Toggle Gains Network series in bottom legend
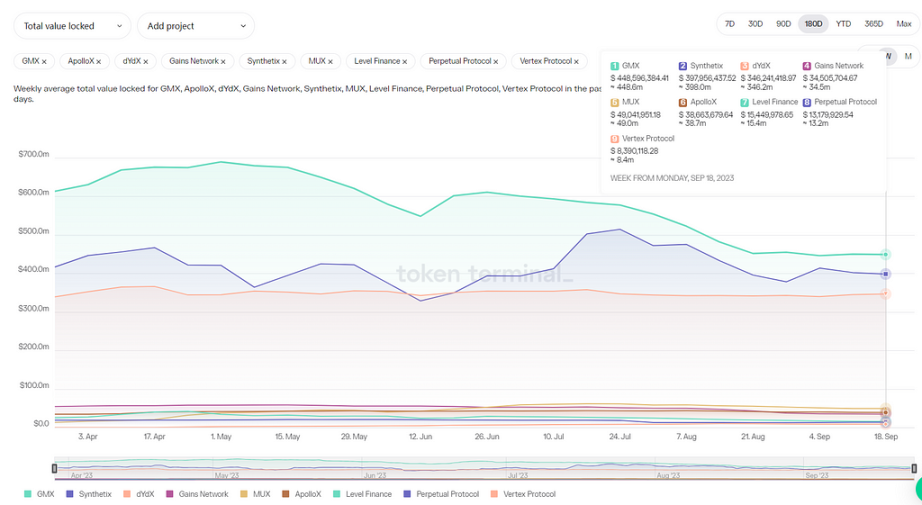Screen dimensions: 922x505 197,494
